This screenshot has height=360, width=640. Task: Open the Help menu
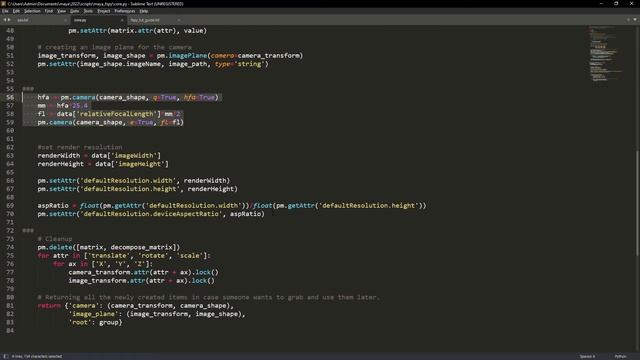click(144, 11)
